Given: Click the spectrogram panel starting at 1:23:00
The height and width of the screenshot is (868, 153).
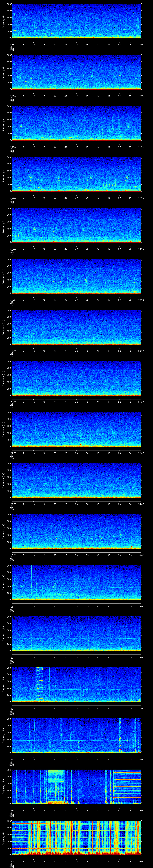Looking at the screenshot, I should (x=77, y=532).
